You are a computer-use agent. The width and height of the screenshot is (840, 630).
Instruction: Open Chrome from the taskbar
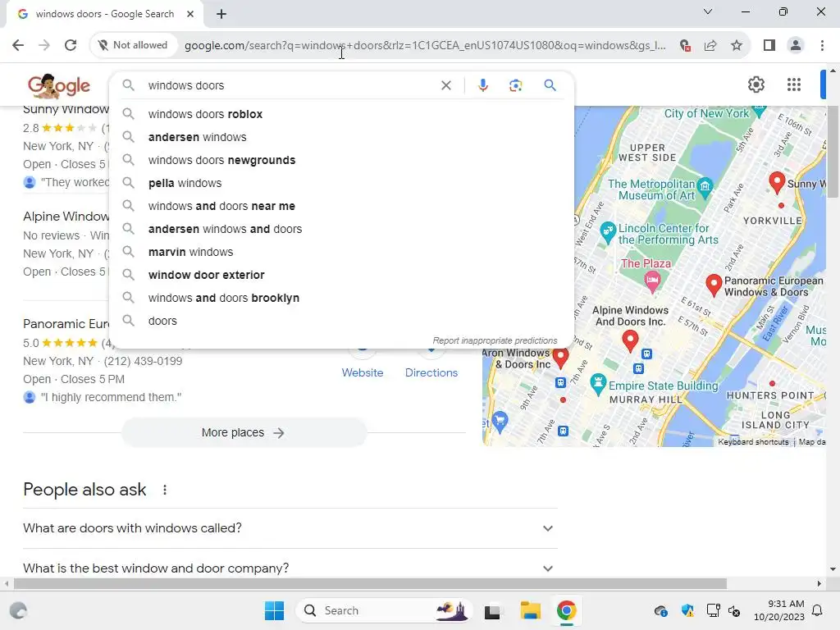[566, 610]
